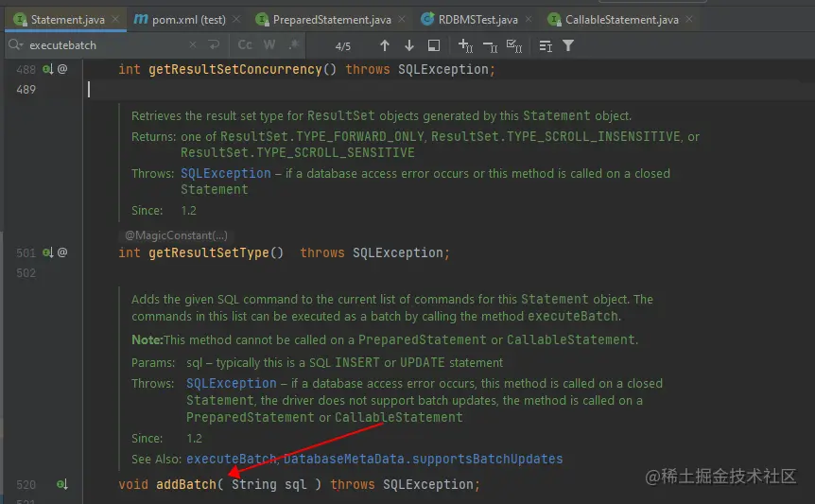Follow DatabaseMetaData.supportsBatchUpdates link

[423, 460]
